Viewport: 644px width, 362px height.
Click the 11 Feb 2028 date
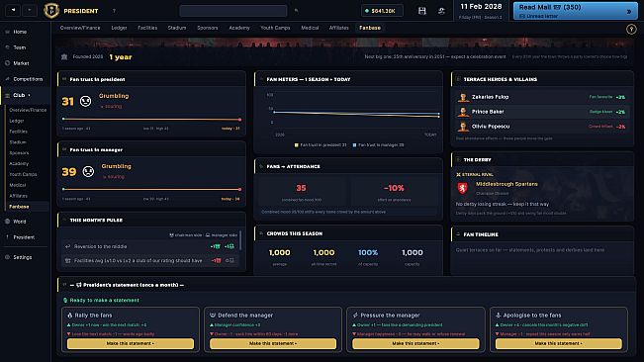pyautogui.click(x=481, y=7)
